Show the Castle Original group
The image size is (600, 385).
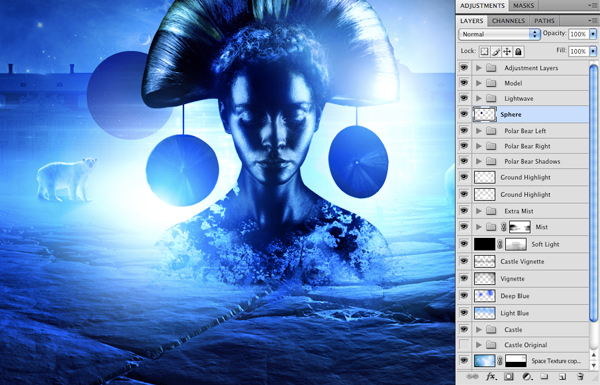464,345
